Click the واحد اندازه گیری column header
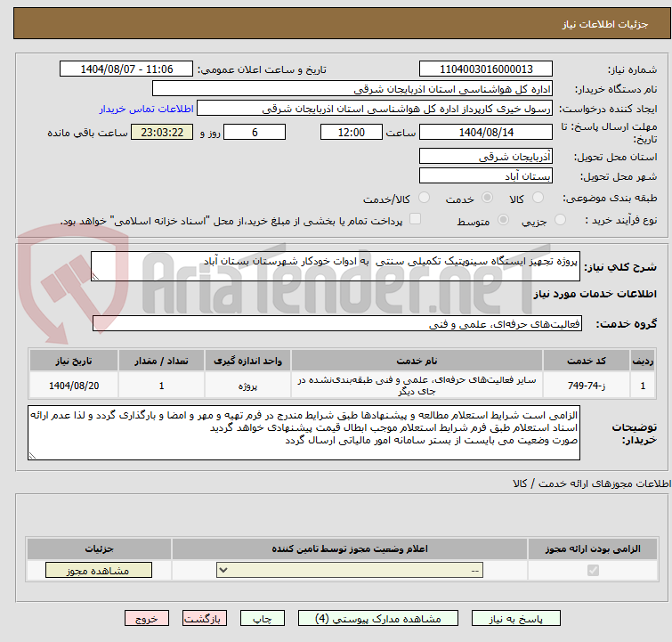The image size is (672, 642). (247, 361)
